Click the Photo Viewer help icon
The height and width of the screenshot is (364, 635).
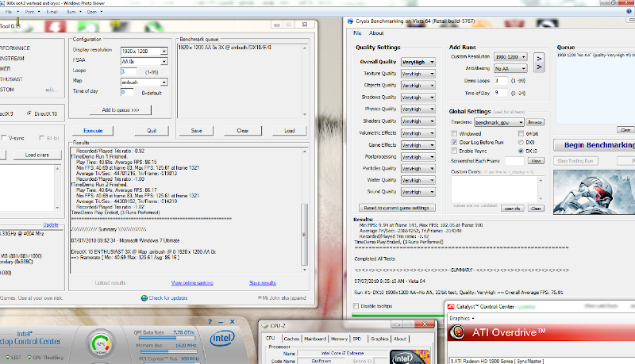tap(629, 11)
